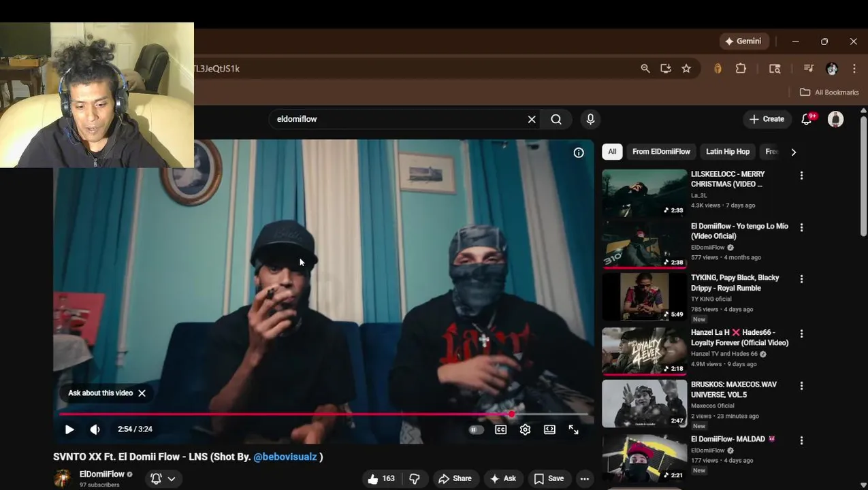Open Chrome three-dot menu
The image size is (868, 490).
(x=854, y=69)
